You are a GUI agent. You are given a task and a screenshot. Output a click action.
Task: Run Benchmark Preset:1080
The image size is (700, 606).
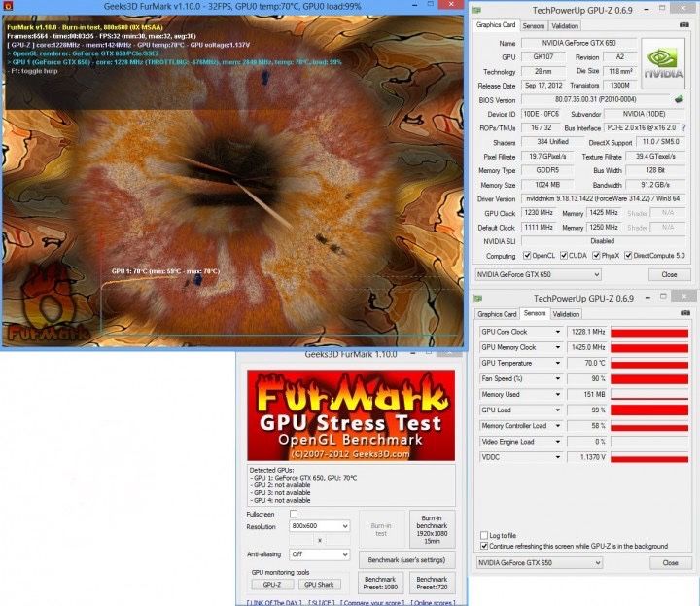coord(380,583)
